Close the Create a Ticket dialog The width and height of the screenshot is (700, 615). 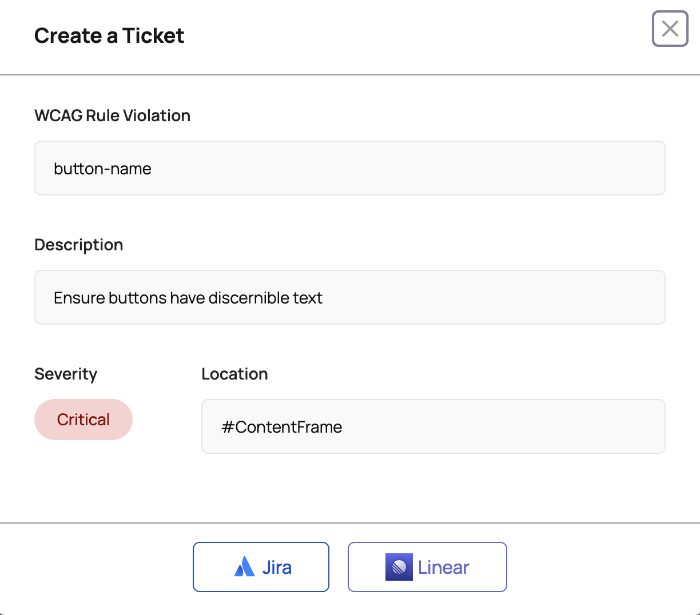pyautogui.click(x=670, y=29)
